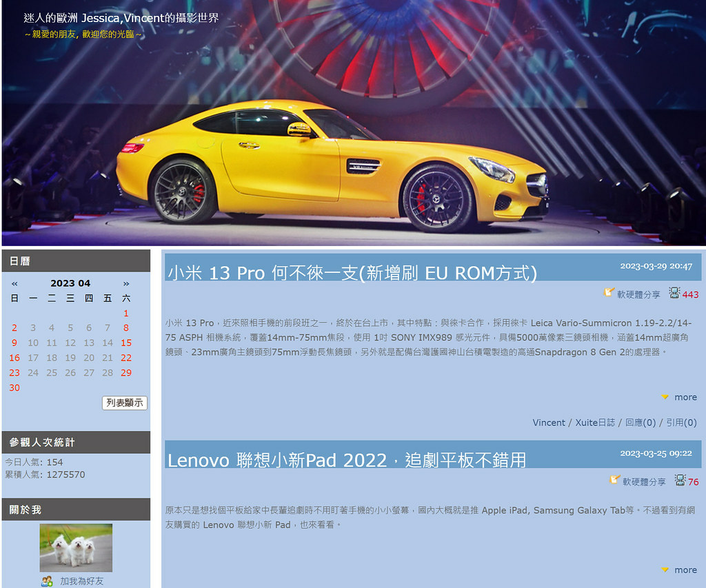Click more link of 小米 13 Pro post
This screenshot has width=706, height=588.
(x=685, y=397)
